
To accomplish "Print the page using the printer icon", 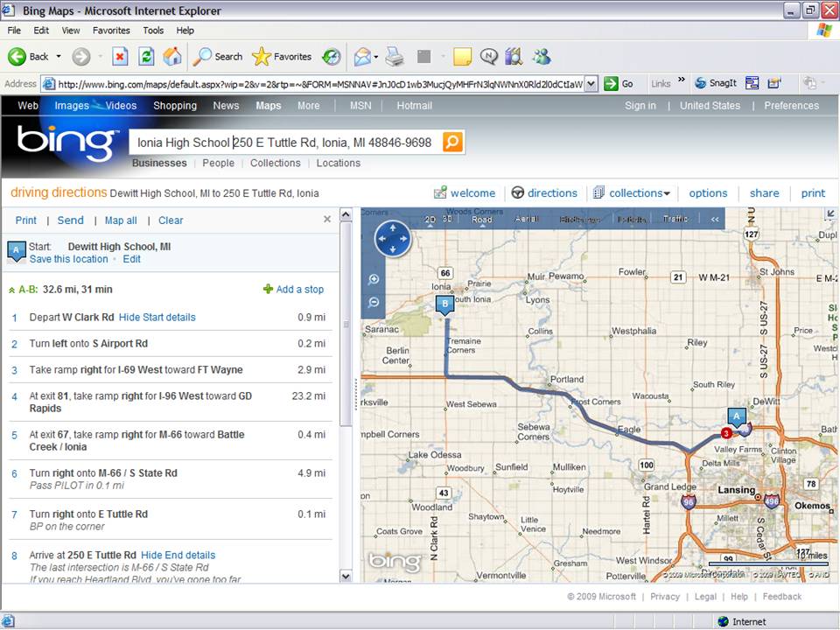I will click(x=395, y=56).
